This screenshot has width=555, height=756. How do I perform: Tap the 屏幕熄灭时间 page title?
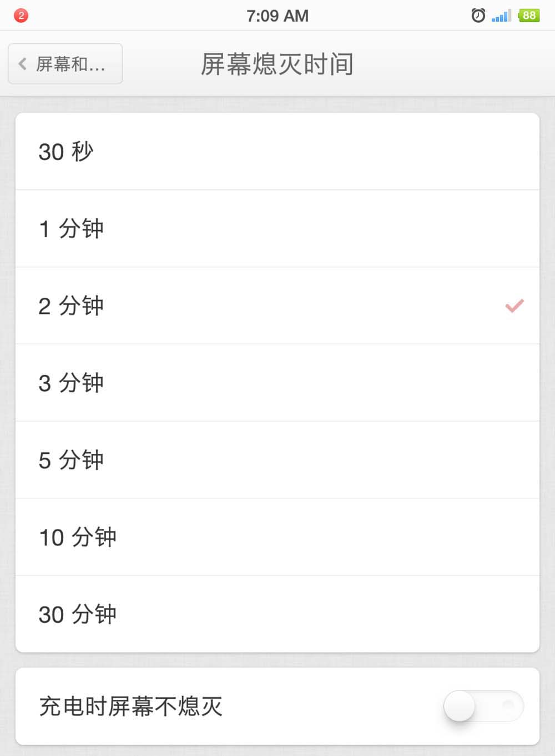(277, 64)
